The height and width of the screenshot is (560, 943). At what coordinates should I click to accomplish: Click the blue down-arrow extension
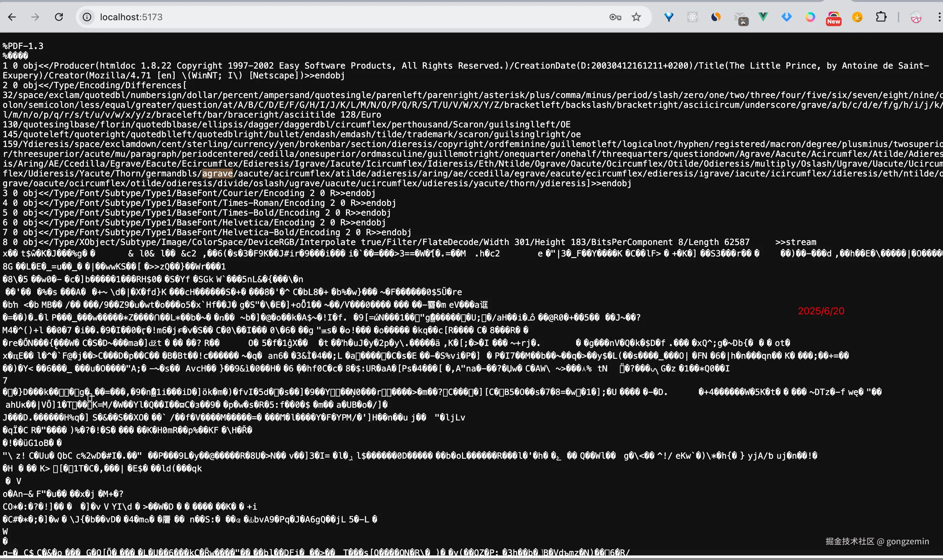click(x=787, y=17)
